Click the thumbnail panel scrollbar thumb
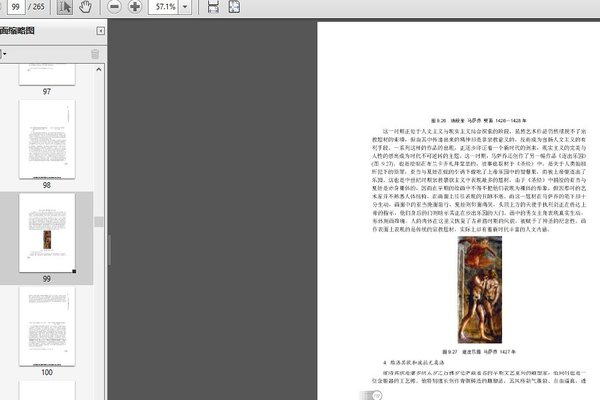600x400 pixels. point(99,222)
